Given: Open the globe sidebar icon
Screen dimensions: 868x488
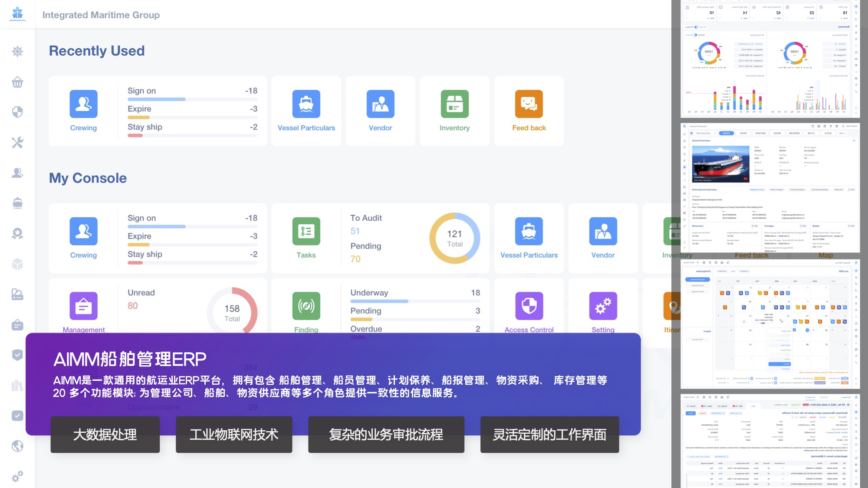Looking at the screenshot, I should (x=17, y=446).
